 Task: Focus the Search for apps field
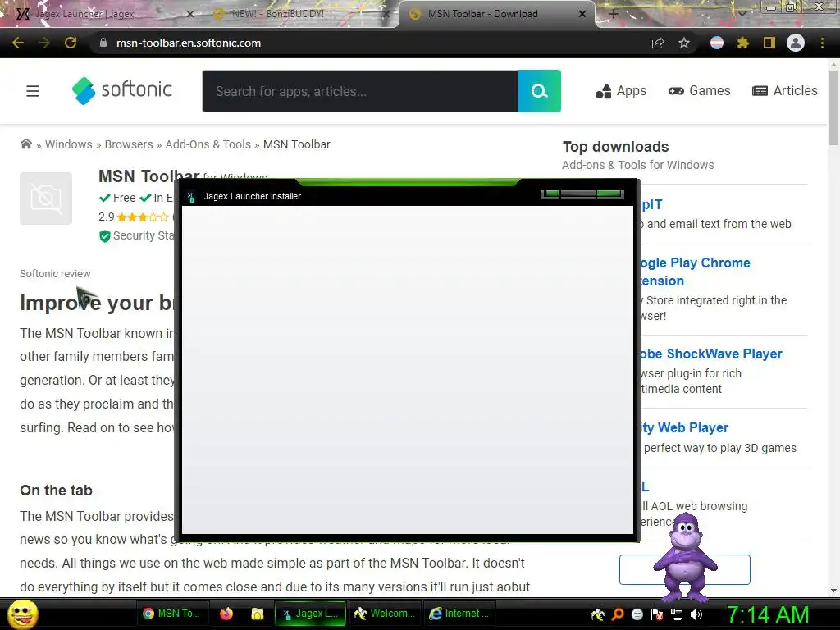click(360, 91)
